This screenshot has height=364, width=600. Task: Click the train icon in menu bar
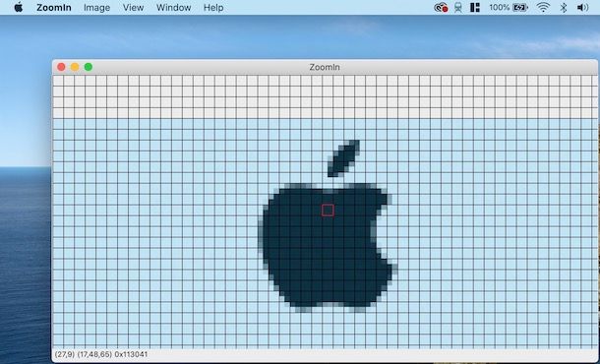coord(458,7)
